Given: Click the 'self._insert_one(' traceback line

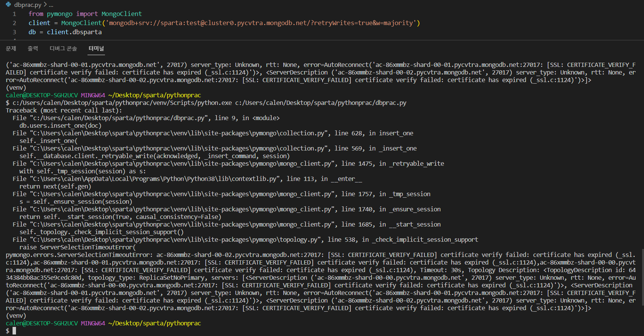Looking at the screenshot, I should pos(48,141).
